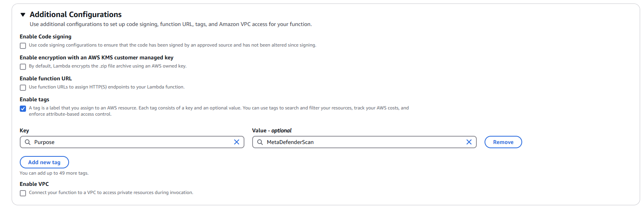Screen dimensions: 644x208
Task: Click the 'Use function URLs to assign' description label
Action: pos(107,87)
